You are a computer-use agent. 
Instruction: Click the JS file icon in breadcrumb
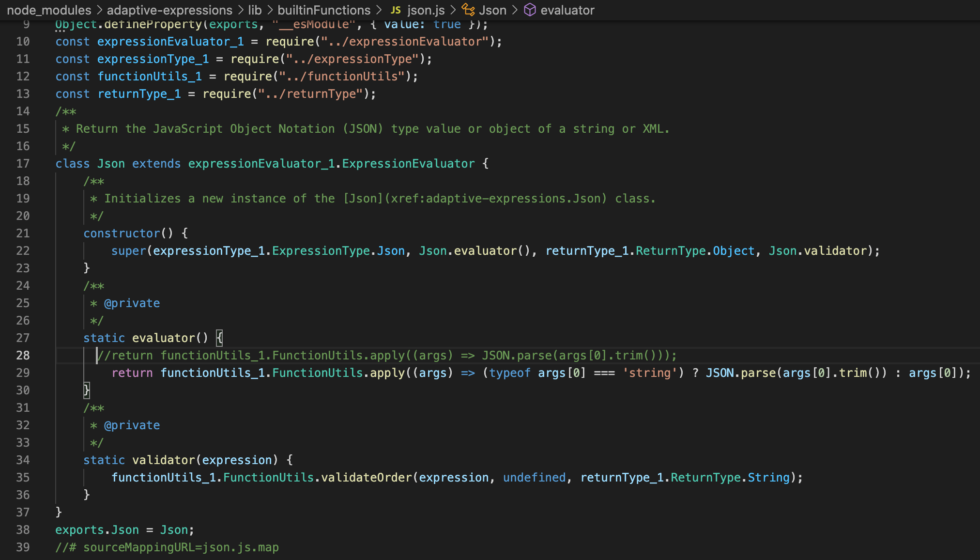point(396,10)
